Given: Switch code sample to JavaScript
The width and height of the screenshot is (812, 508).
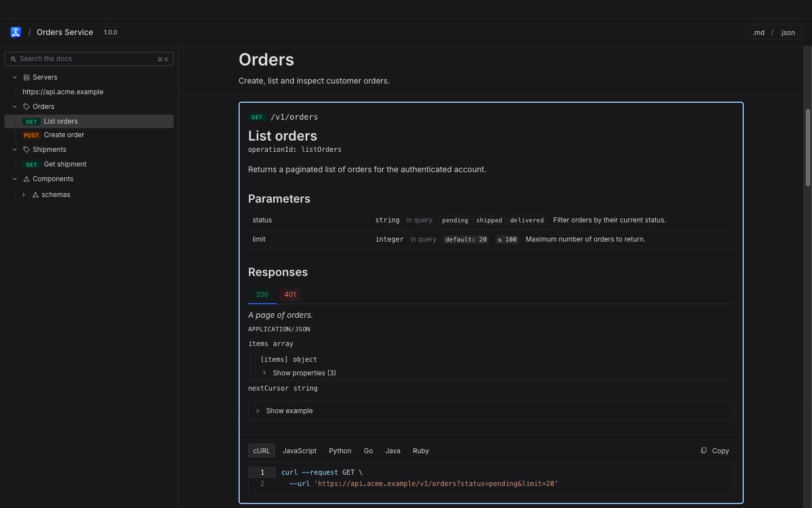Looking at the screenshot, I should (x=299, y=451).
